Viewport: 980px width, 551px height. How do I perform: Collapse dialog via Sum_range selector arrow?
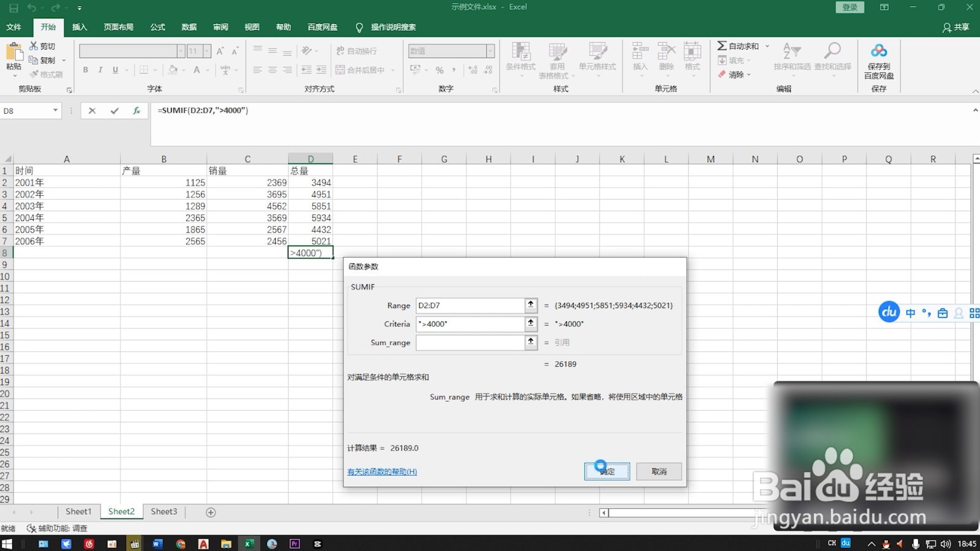pos(531,342)
